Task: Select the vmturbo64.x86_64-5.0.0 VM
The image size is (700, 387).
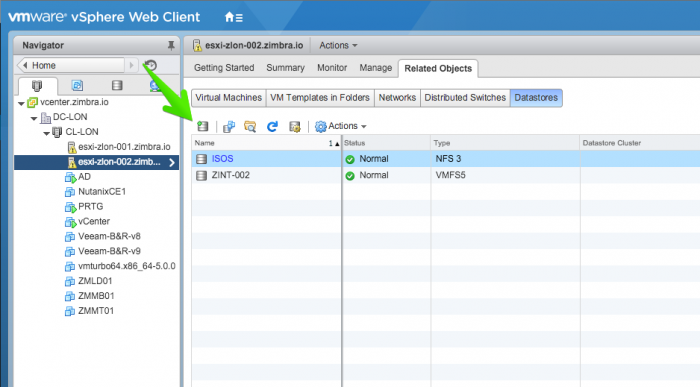Action: (x=126, y=266)
